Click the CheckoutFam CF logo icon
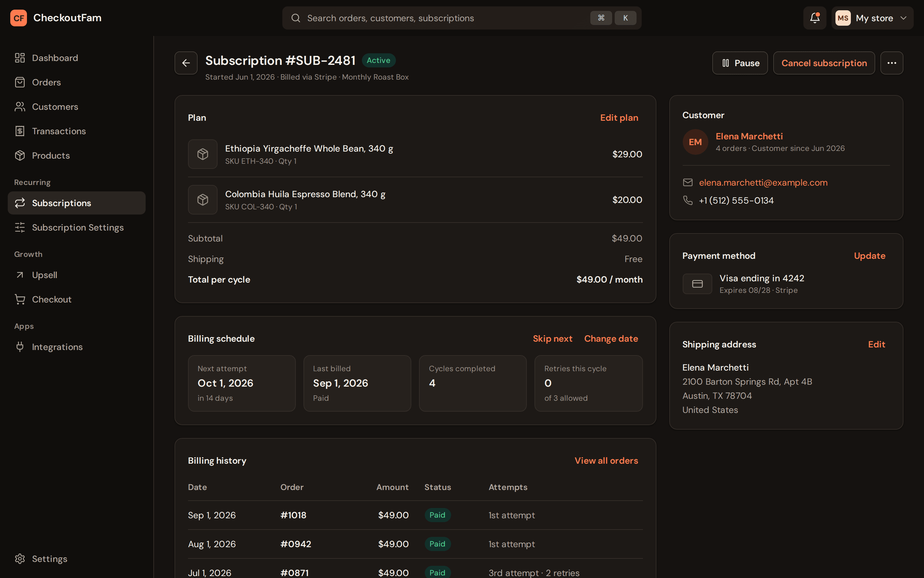924x578 pixels. click(x=18, y=18)
